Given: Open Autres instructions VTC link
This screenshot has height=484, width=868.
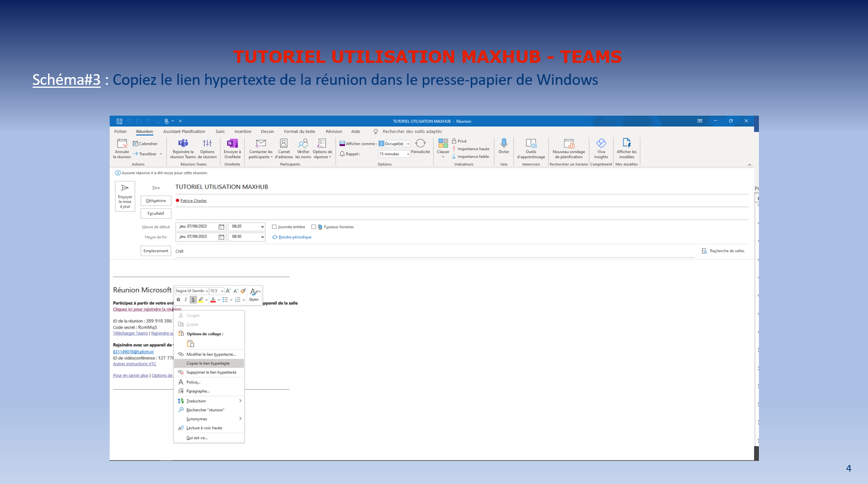Looking at the screenshot, I should (x=135, y=364).
